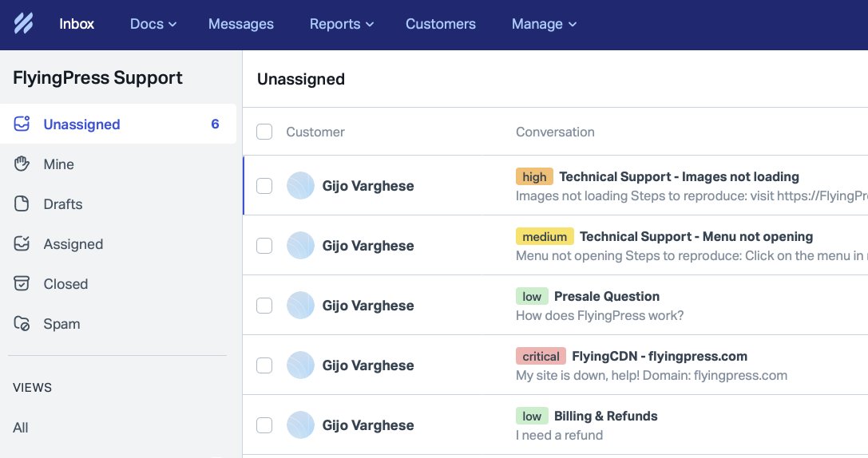Open the Messages nav item
This screenshot has height=458, width=868.
click(241, 24)
